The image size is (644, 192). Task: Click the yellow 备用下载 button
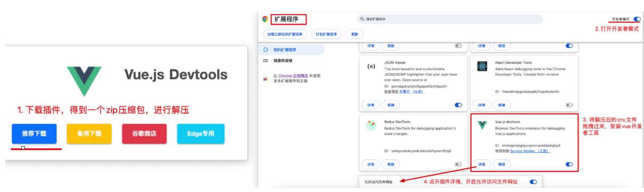[x=89, y=134]
